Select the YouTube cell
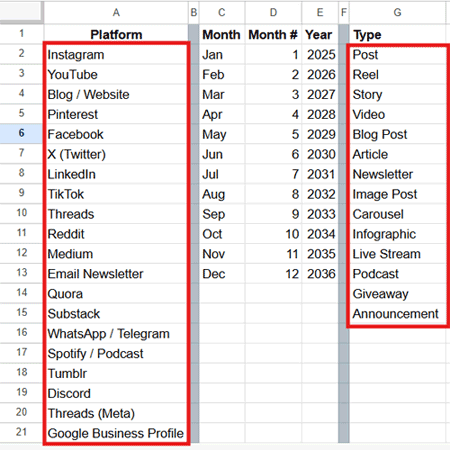The image size is (450, 450). tap(116, 74)
